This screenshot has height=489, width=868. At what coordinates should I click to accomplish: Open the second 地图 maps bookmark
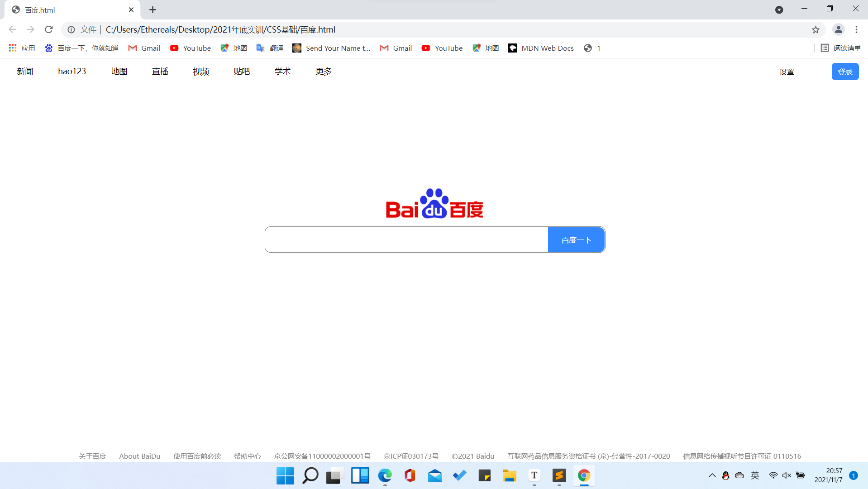pos(486,48)
